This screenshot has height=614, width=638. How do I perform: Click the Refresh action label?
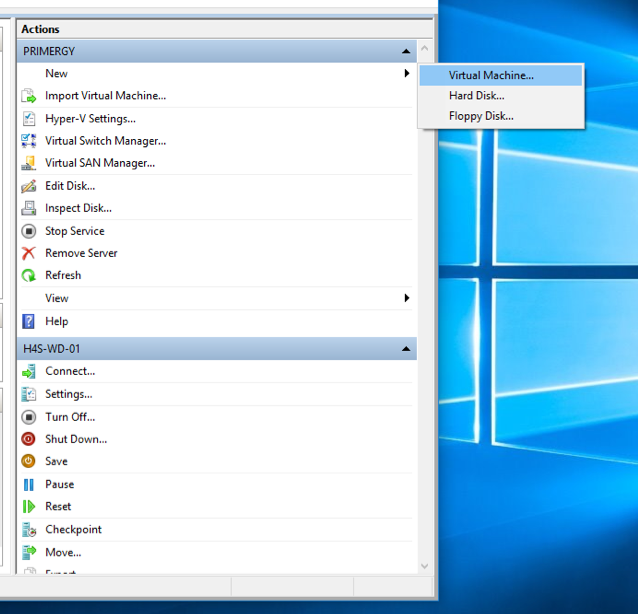pos(63,275)
